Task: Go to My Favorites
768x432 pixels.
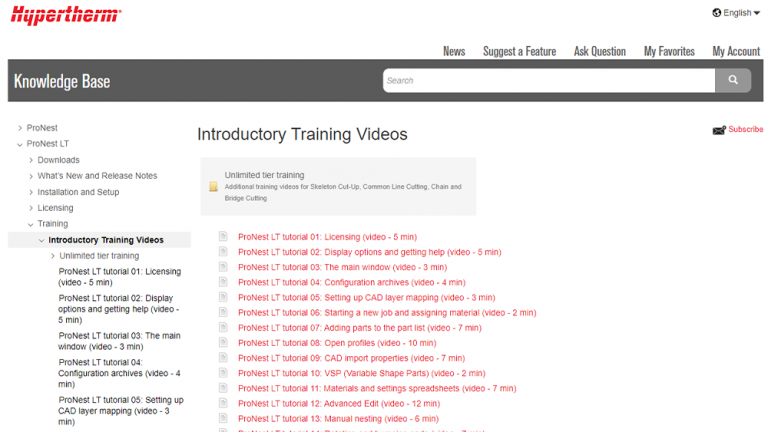Action: [x=668, y=51]
